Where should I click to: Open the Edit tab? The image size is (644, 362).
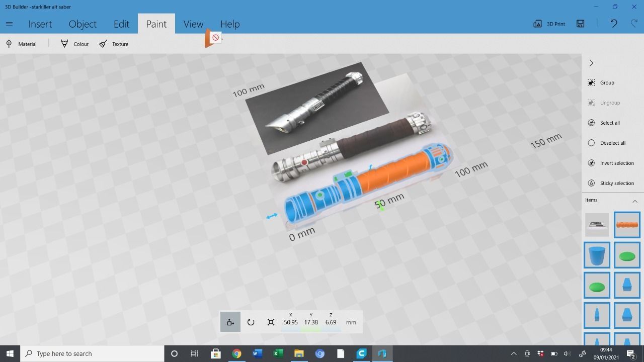point(121,24)
